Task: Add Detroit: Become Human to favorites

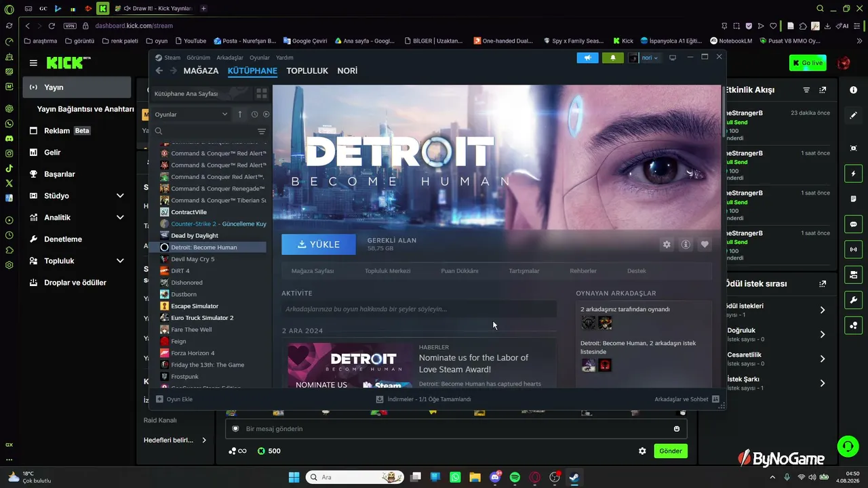Action: pos(705,245)
